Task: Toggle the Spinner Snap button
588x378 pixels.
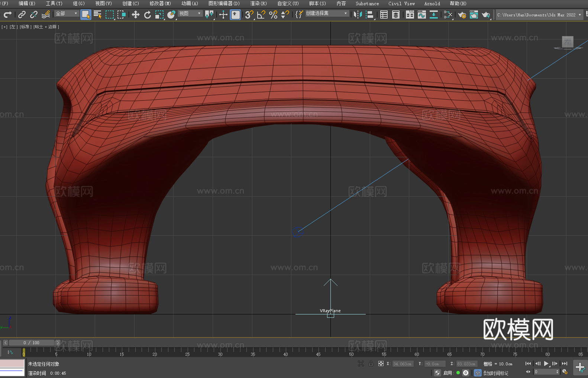Action: [x=285, y=14]
